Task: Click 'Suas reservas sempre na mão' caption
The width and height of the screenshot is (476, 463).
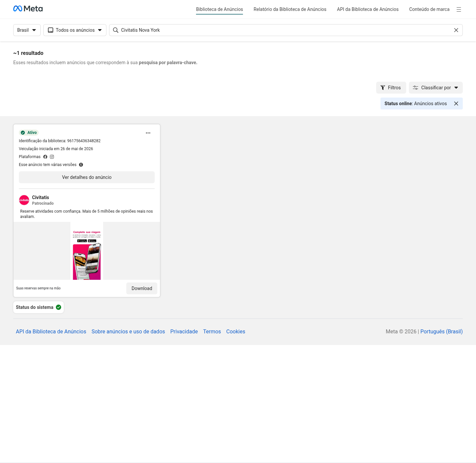Action: point(38,288)
